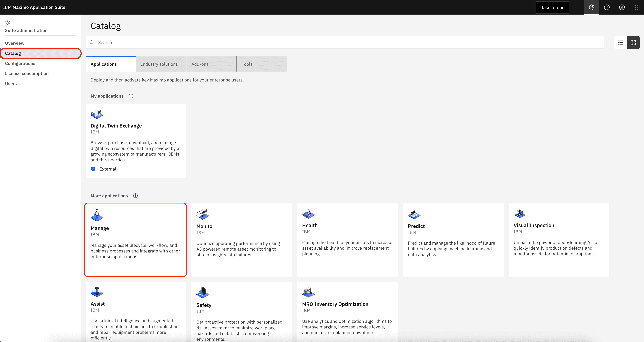
Task: Click the search magnifier icon
Action: [92, 43]
